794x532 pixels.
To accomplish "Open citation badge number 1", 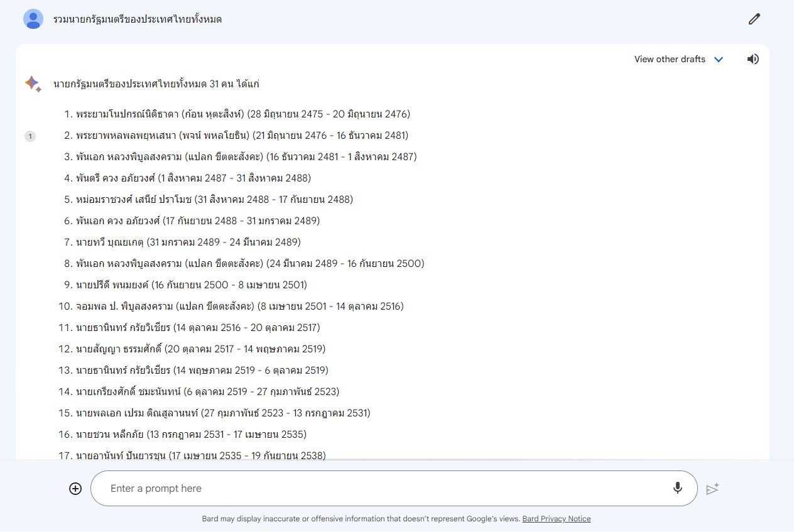I will click(30, 136).
